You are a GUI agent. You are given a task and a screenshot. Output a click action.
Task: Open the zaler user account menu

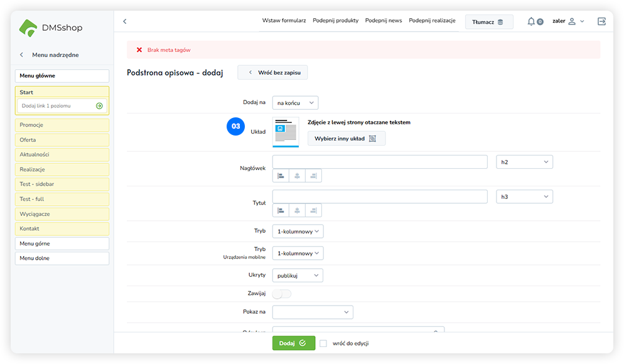568,21
